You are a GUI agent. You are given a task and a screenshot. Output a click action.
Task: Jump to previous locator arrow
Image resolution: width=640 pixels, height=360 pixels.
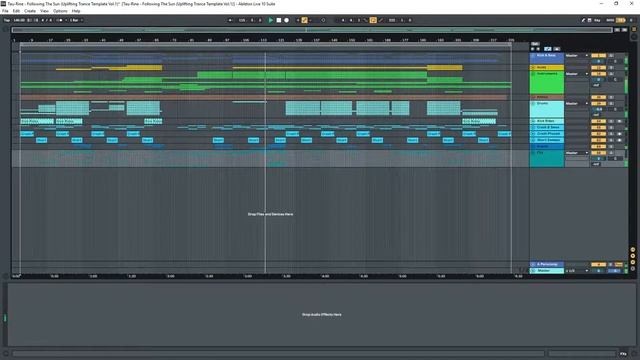(533, 49)
